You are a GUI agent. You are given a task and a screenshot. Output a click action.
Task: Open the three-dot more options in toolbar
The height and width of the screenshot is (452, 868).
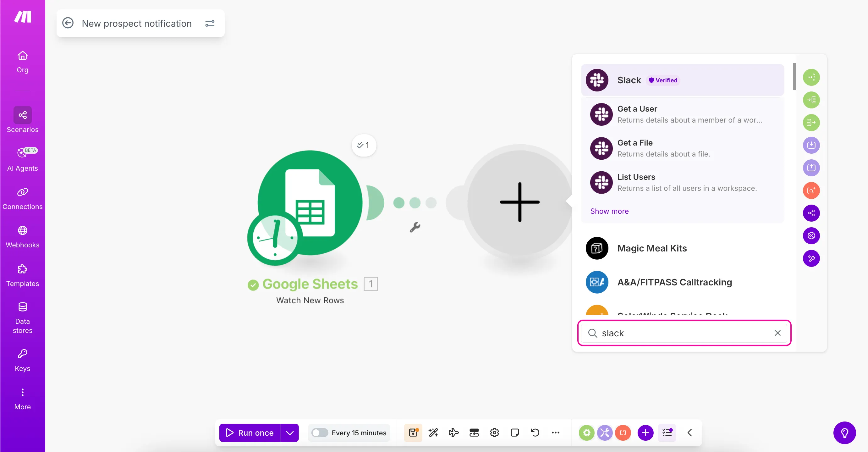(x=555, y=433)
